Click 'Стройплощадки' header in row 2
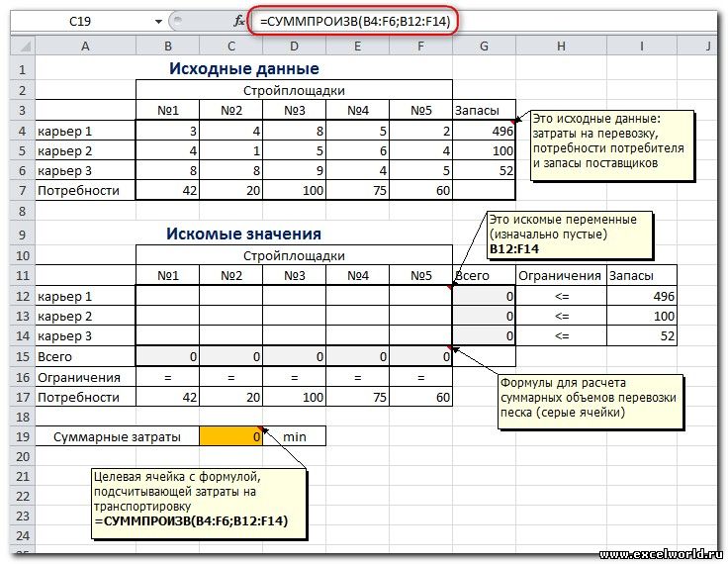 [x=294, y=90]
